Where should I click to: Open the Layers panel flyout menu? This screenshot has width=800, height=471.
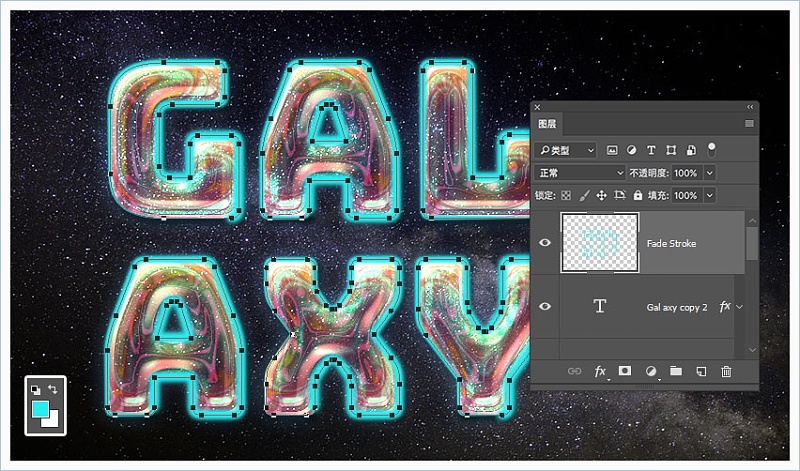coord(749,124)
